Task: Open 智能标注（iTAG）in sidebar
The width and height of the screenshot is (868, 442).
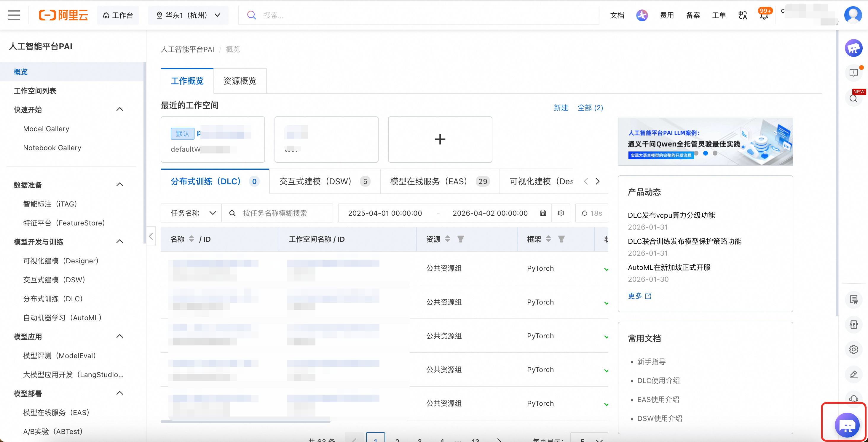Action: click(50, 204)
